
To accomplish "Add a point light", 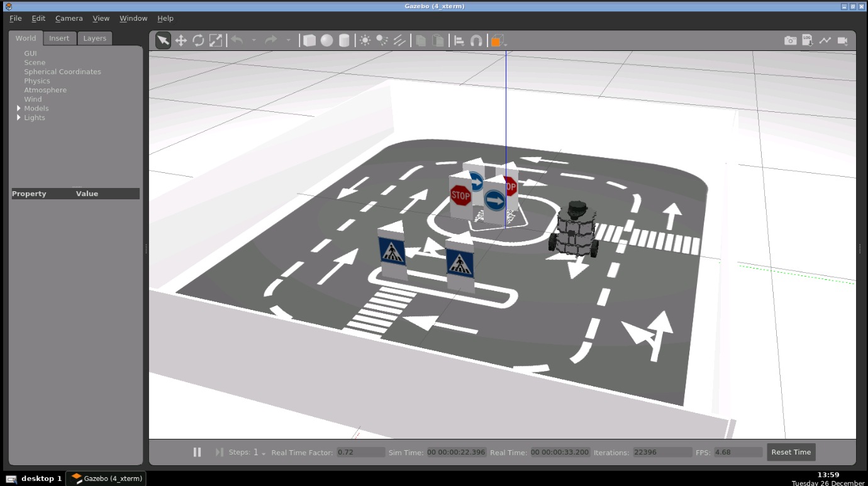I will point(365,41).
